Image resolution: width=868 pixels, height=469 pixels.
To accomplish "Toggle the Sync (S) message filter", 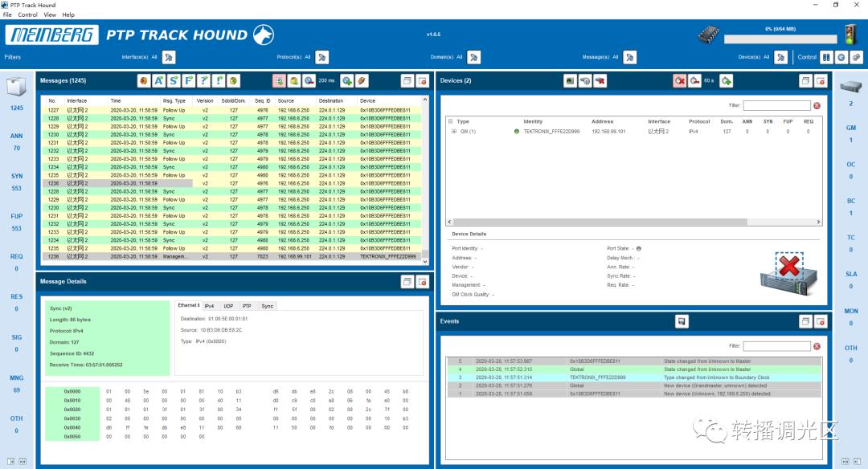I will coord(174,80).
